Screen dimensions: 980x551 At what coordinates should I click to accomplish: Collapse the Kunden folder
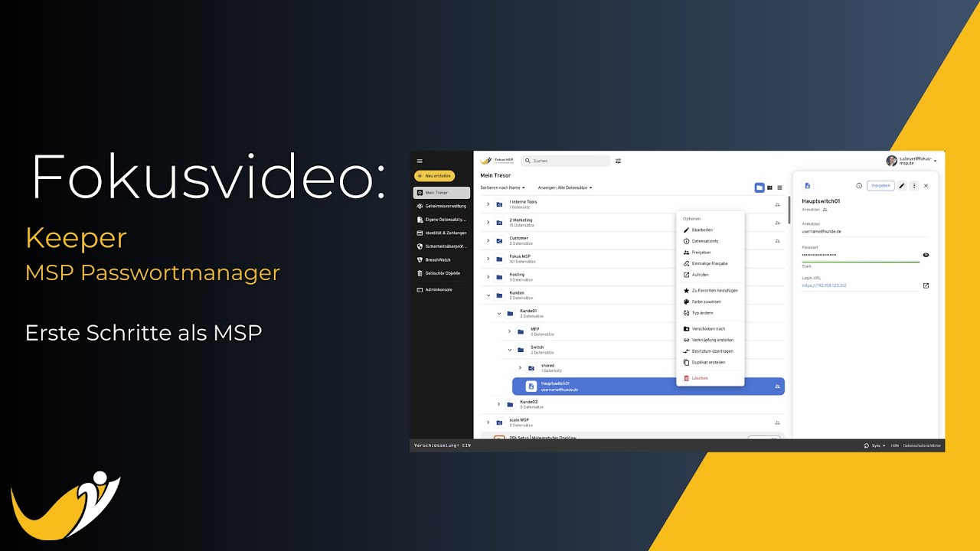(x=488, y=295)
